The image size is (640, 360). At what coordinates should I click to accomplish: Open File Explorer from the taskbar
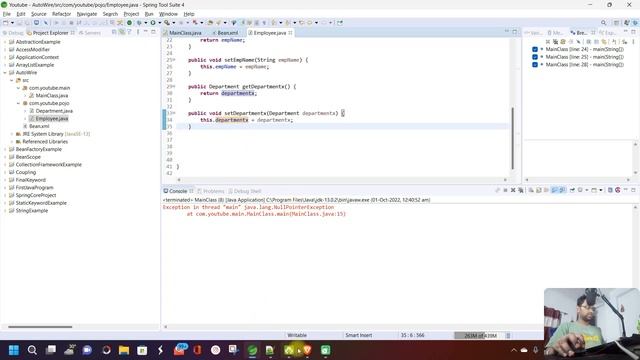tap(124, 350)
